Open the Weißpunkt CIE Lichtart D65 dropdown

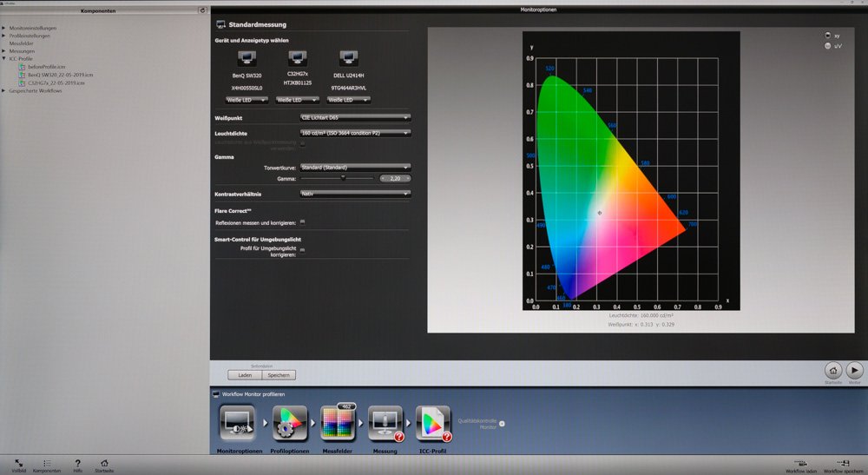click(354, 117)
